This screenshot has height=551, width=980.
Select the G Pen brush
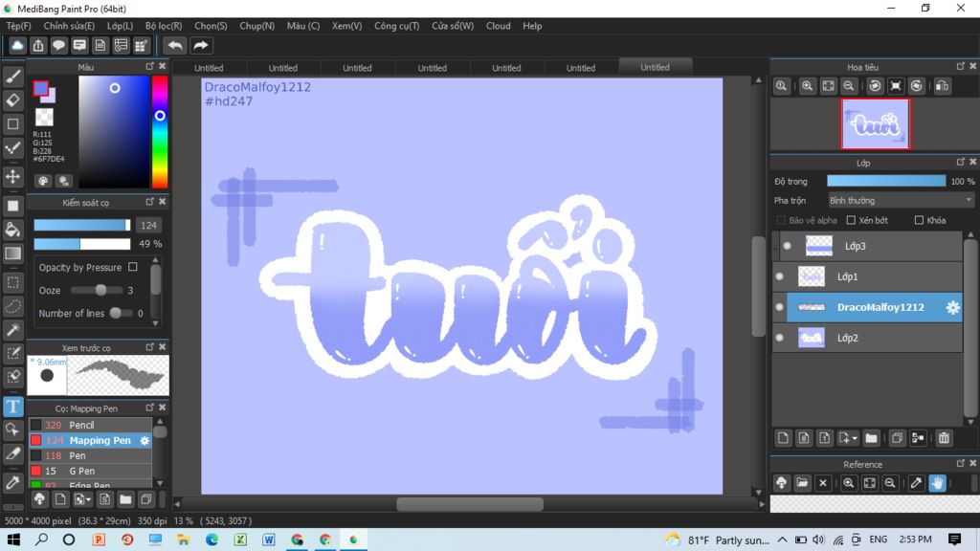[x=90, y=471]
